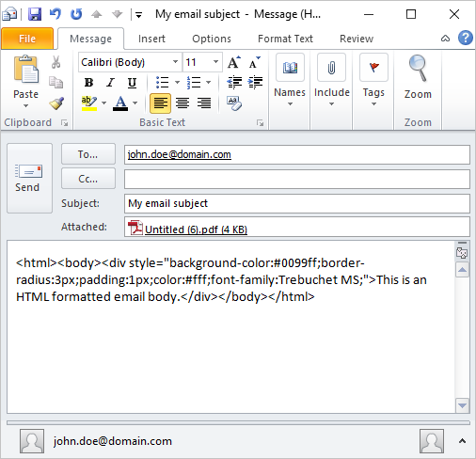The width and height of the screenshot is (476, 459).
Task: Click the Increase Indent icon
Action: [x=255, y=82]
